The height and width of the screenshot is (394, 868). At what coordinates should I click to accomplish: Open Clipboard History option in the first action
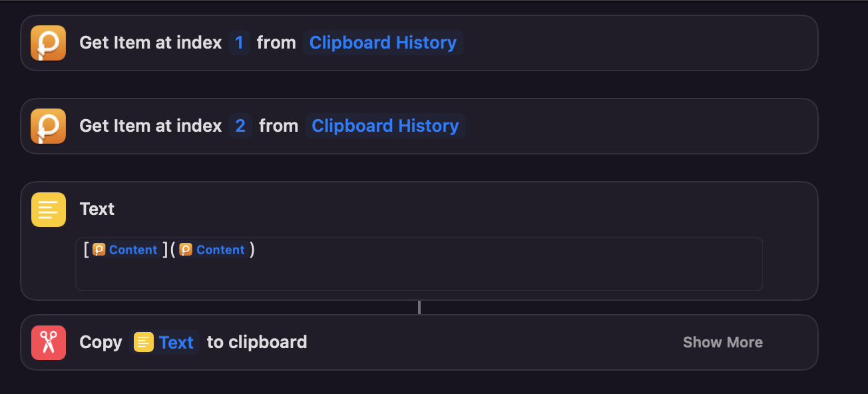click(x=383, y=43)
